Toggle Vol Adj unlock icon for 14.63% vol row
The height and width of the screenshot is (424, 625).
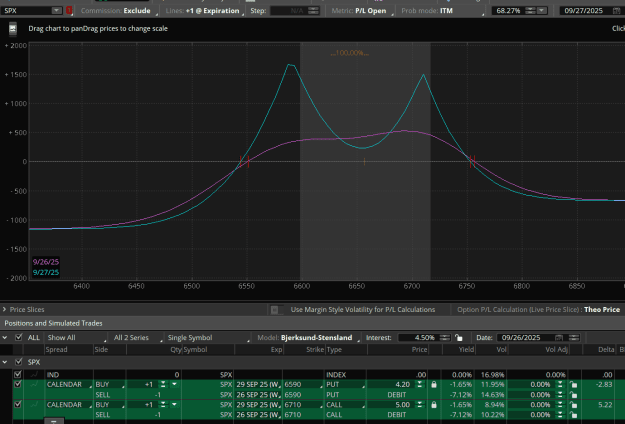click(x=573, y=395)
